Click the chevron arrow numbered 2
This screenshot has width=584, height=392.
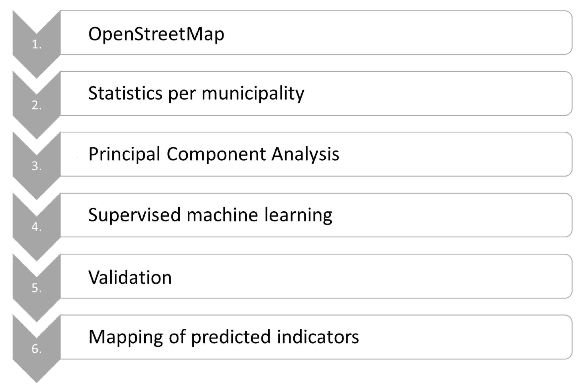coord(36,105)
